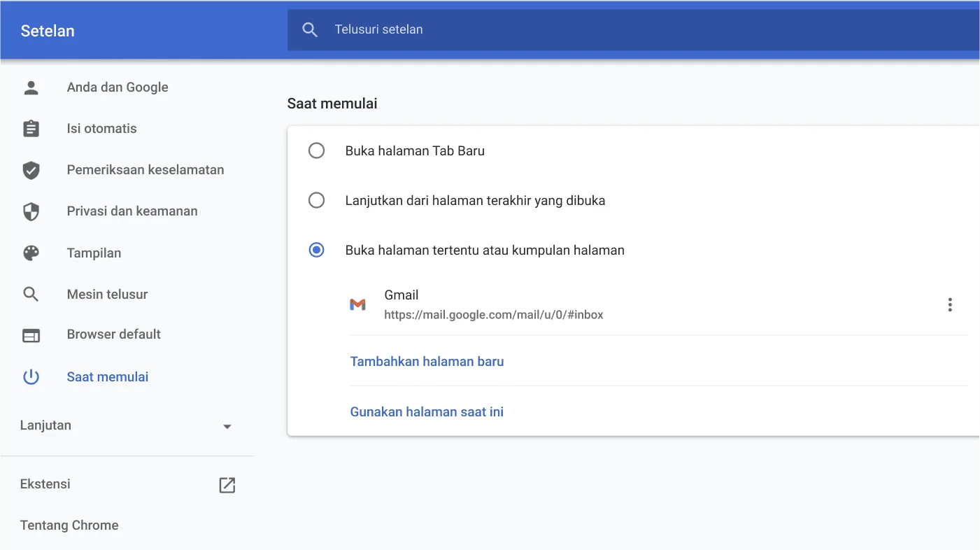Select the Tampilan palette icon
The height and width of the screenshot is (550, 980).
coord(31,253)
